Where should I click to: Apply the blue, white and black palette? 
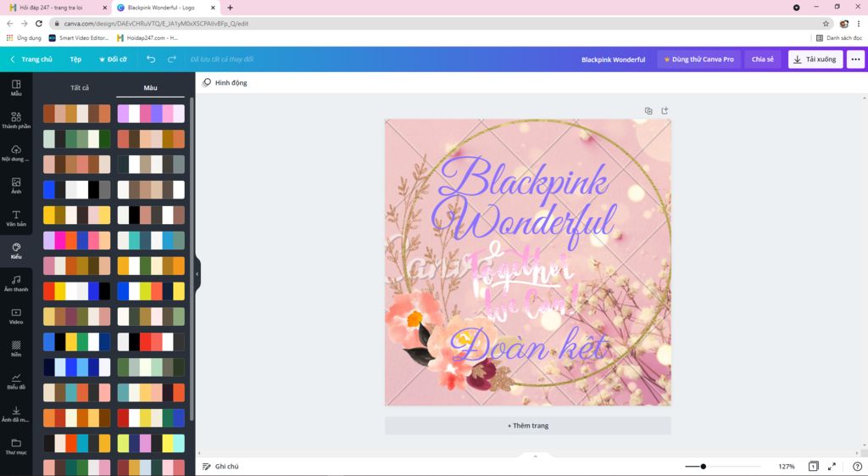click(x=77, y=189)
